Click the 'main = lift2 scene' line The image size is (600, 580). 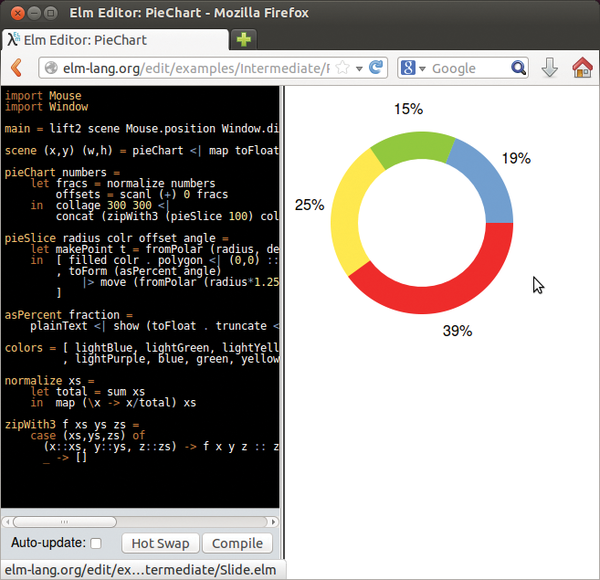pyautogui.click(x=142, y=129)
